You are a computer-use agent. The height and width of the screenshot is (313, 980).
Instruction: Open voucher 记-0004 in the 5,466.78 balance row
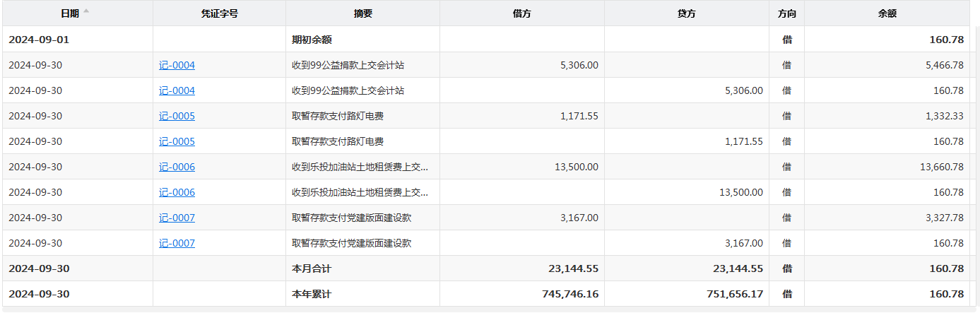pyautogui.click(x=177, y=65)
